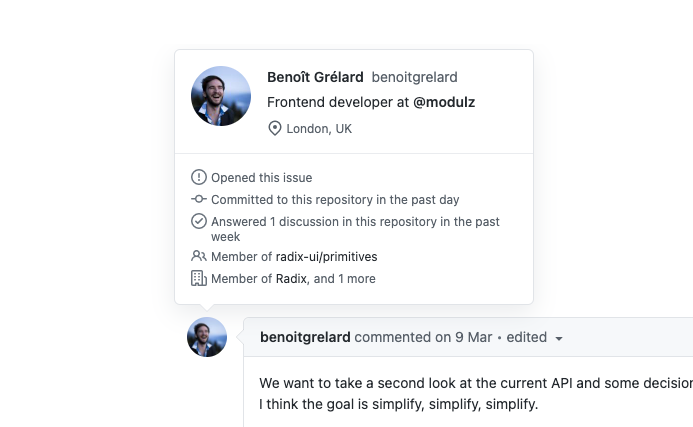Screen dimensions: 693x427
Task: Click the London, UK location text
Action: [319, 129]
